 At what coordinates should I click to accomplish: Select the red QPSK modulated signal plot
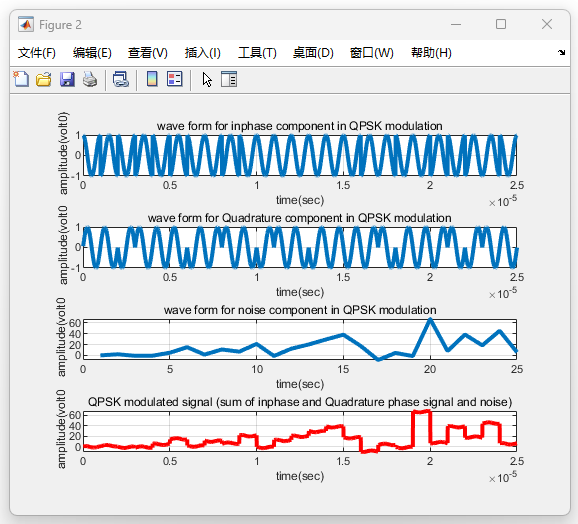[x=300, y=432]
